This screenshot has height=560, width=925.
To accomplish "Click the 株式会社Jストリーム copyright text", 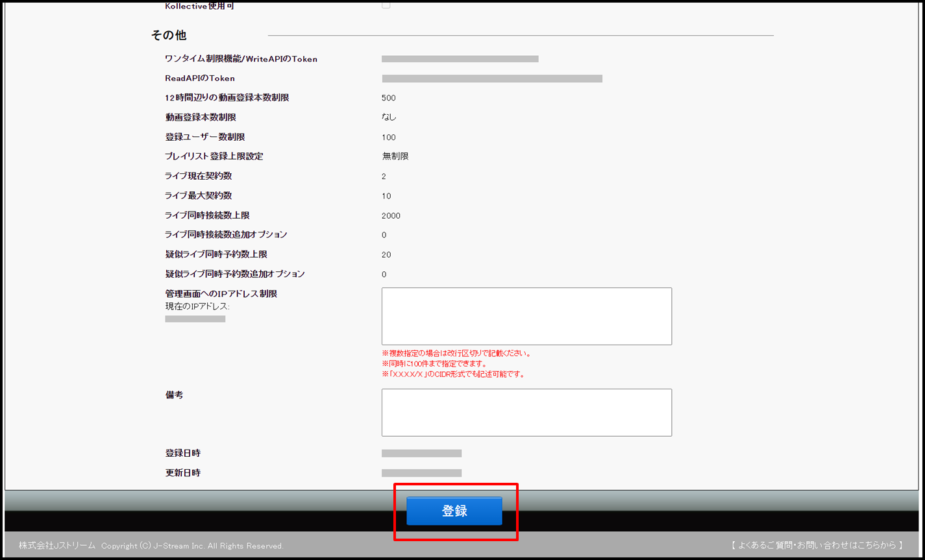I will click(x=151, y=546).
